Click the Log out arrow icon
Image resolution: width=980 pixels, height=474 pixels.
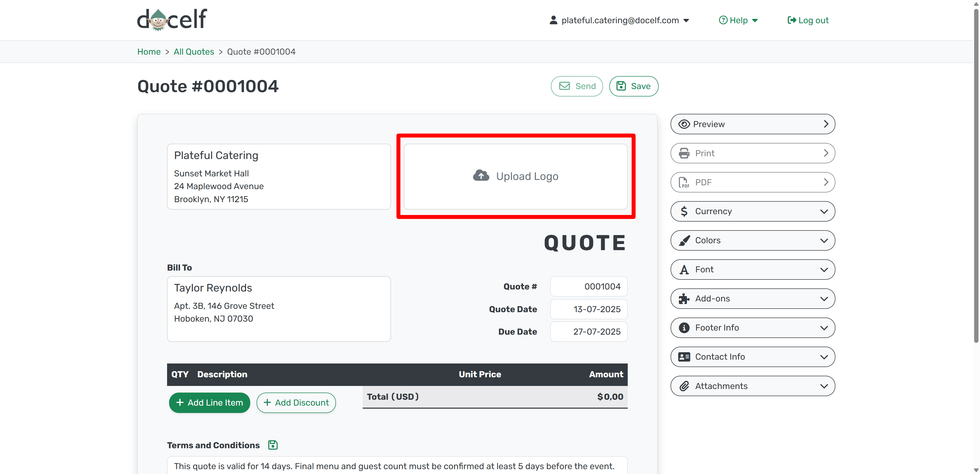pos(792,20)
